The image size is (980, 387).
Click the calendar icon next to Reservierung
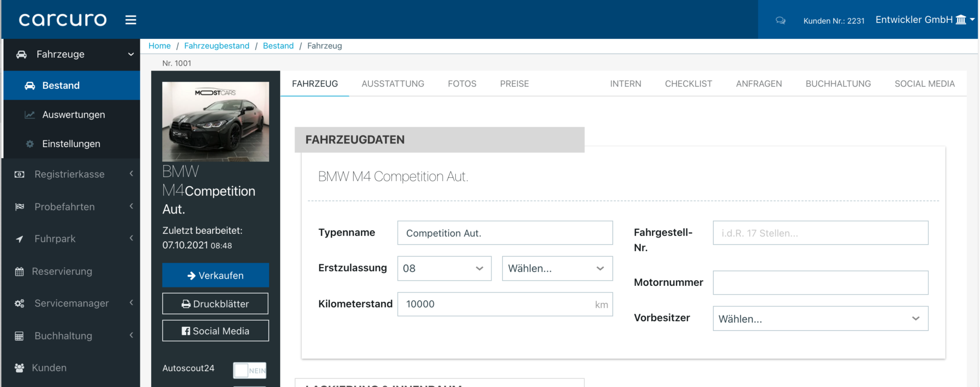coord(19,272)
